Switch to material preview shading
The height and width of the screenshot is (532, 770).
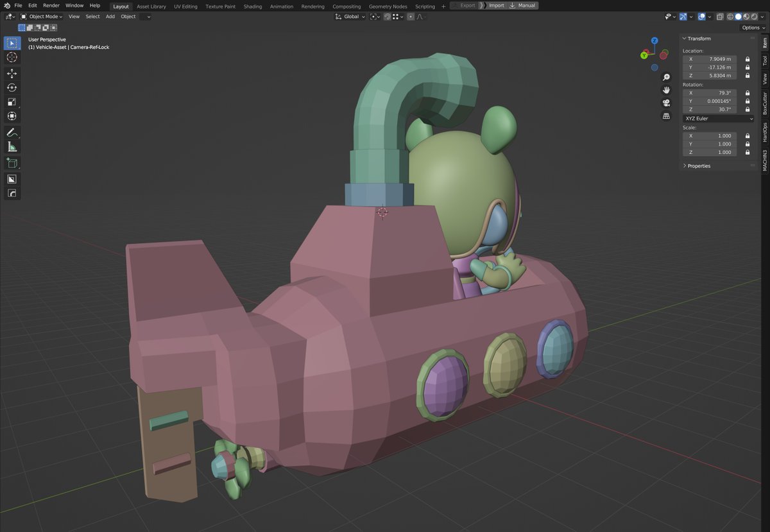point(746,17)
